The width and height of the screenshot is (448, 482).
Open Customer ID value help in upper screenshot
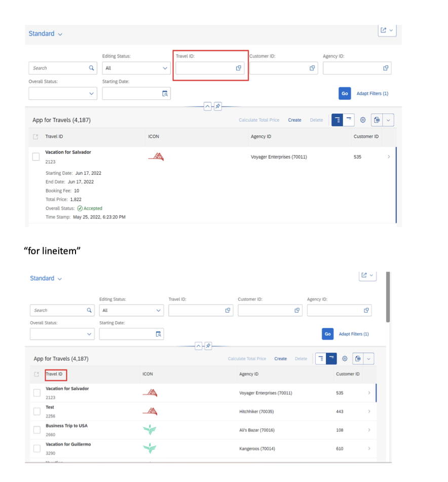(312, 68)
